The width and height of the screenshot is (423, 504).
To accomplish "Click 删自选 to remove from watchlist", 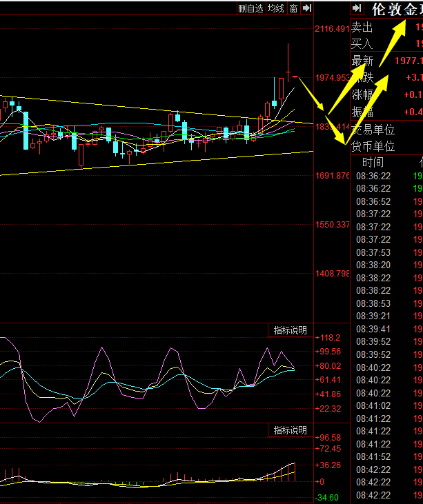I will 250,8.
